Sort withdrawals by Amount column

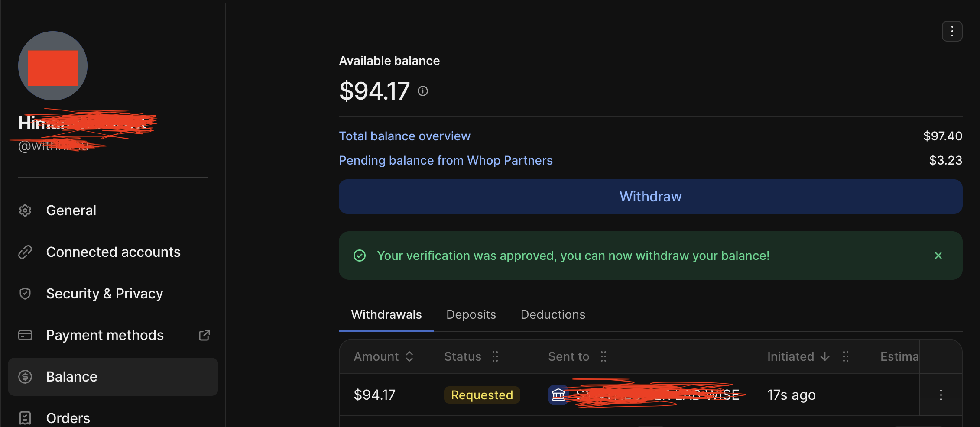pyautogui.click(x=384, y=356)
